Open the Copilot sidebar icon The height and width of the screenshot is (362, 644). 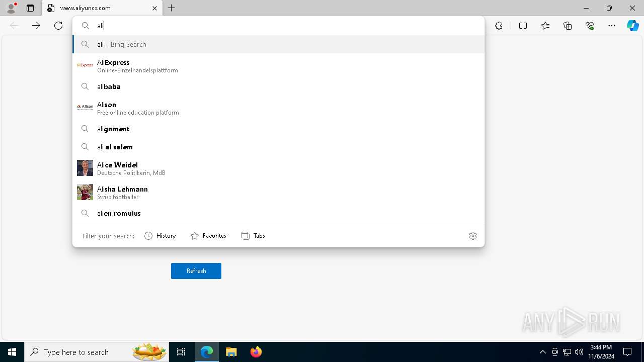[633, 26]
